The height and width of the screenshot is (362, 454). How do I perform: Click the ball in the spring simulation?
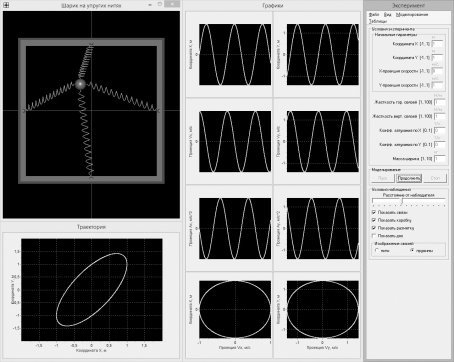pos(80,84)
